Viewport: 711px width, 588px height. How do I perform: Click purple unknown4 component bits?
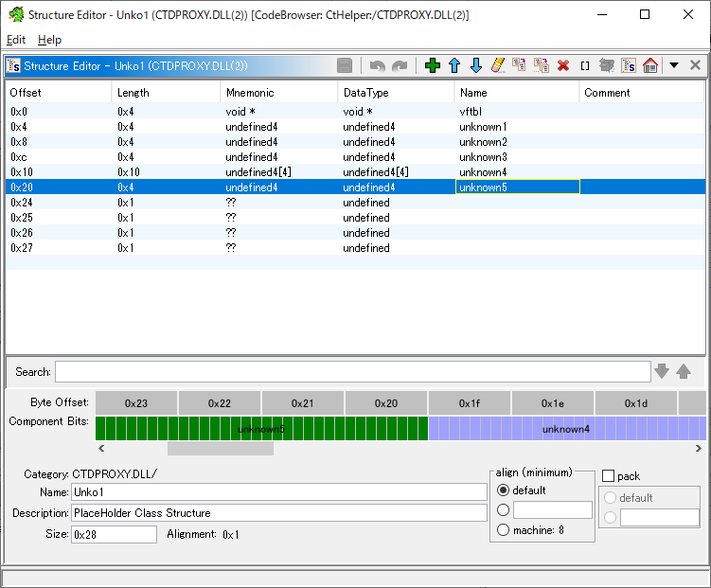tap(567, 428)
